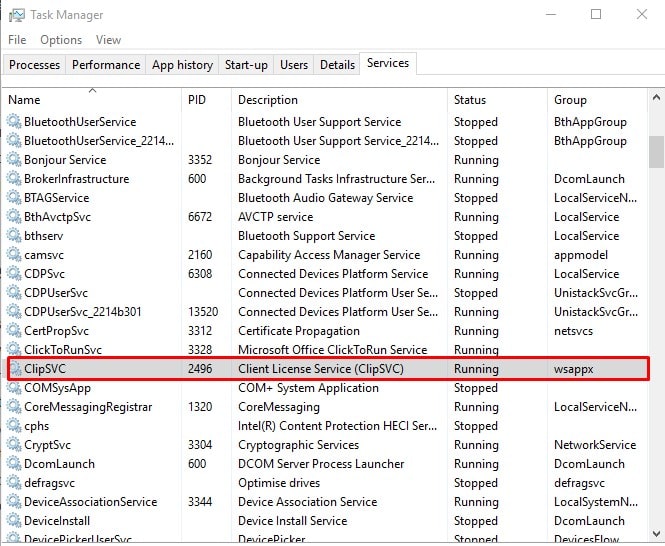The height and width of the screenshot is (546, 665).
Task: Click gear icon beside defragsvc
Action: point(14,483)
